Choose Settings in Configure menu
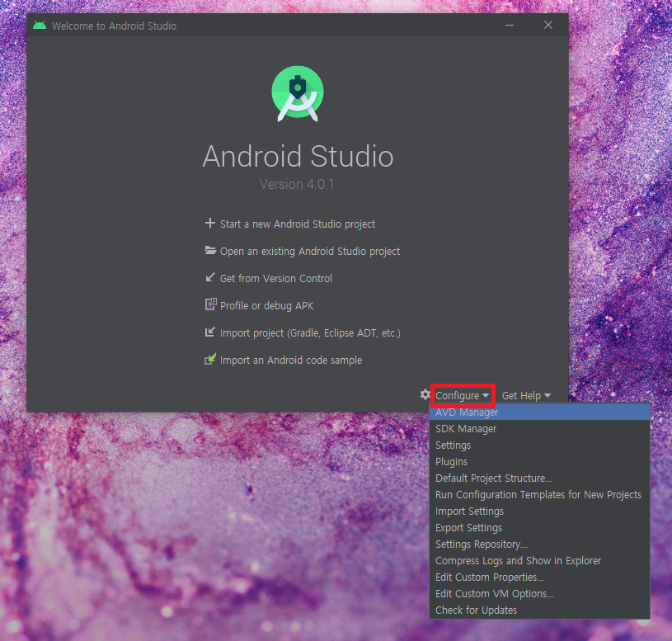 tap(539, 445)
